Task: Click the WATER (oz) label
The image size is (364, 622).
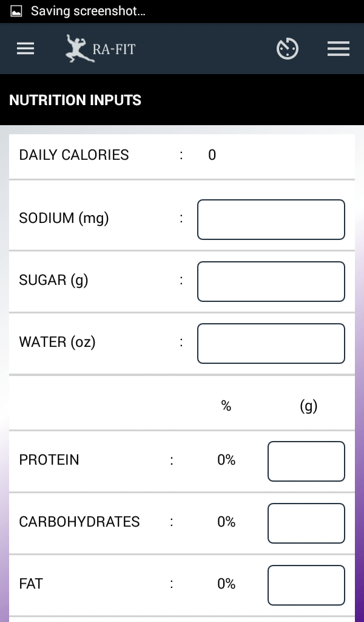Action: 57,342
